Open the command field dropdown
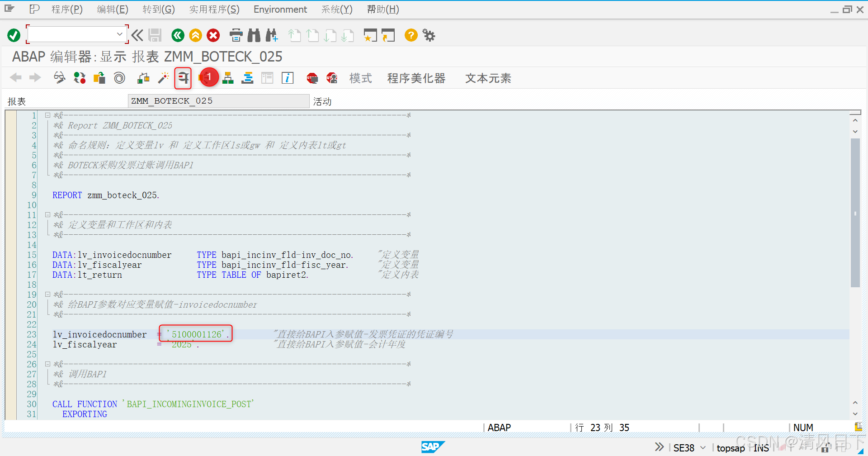Image resolution: width=868 pixels, height=456 pixels. click(x=120, y=34)
